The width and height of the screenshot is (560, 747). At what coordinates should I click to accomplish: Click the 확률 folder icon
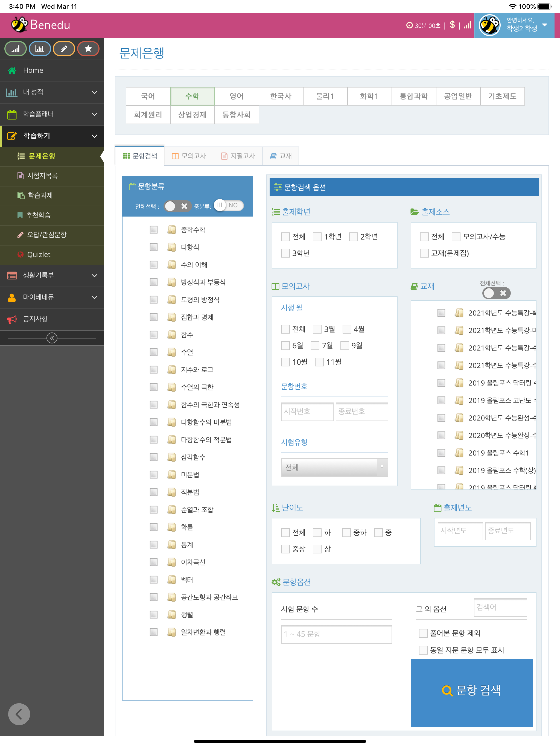171,527
